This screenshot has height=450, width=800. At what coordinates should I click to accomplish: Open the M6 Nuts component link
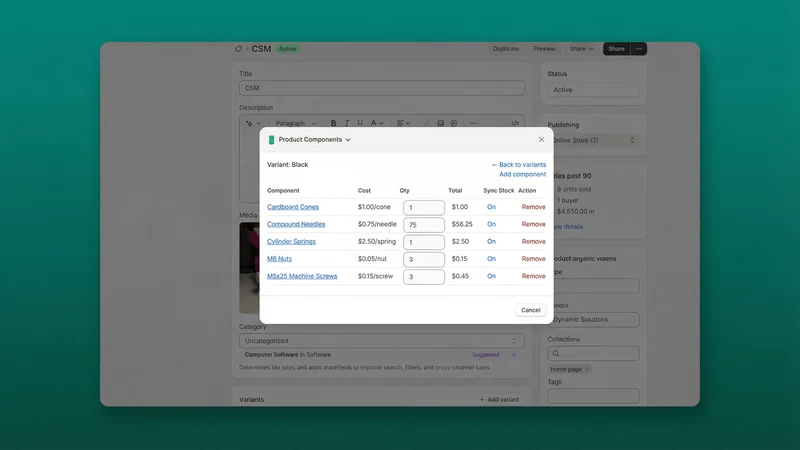pyautogui.click(x=280, y=259)
